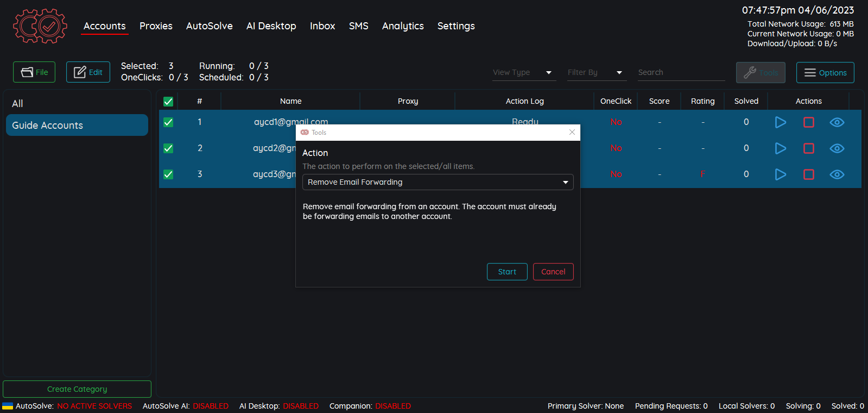
Task: Open the AI Desktop tab
Action: (271, 26)
